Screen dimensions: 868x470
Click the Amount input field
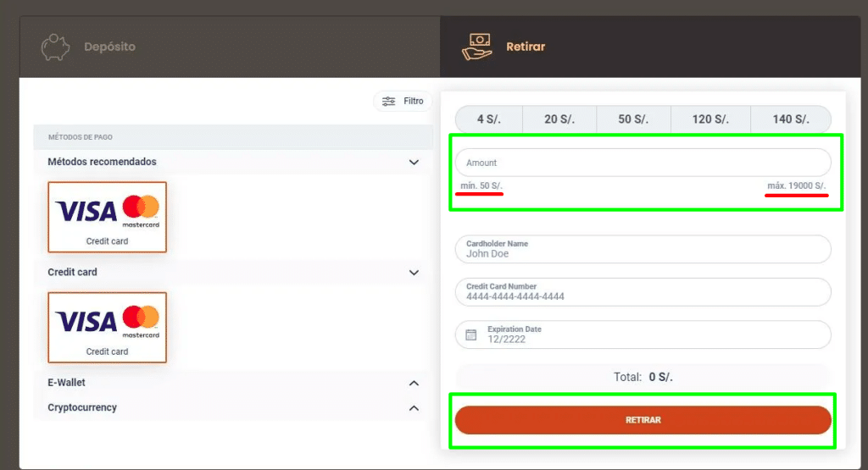coord(643,163)
